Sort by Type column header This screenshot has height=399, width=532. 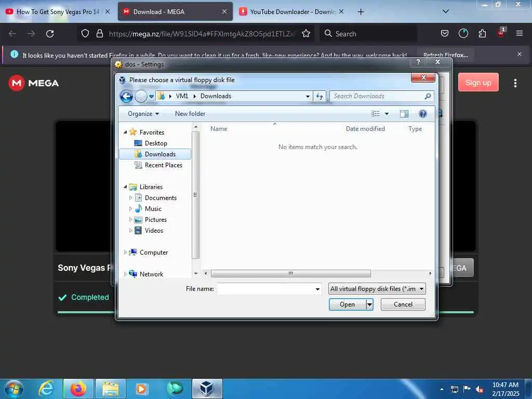click(x=415, y=129)
